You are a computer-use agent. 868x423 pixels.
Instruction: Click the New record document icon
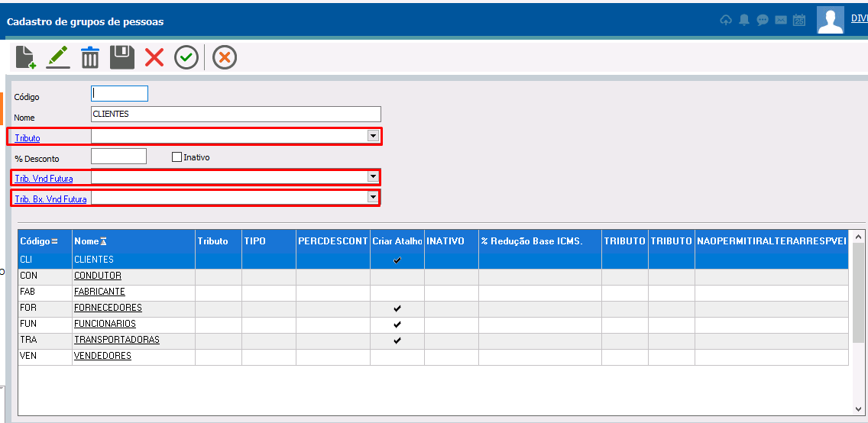point(26,57)
